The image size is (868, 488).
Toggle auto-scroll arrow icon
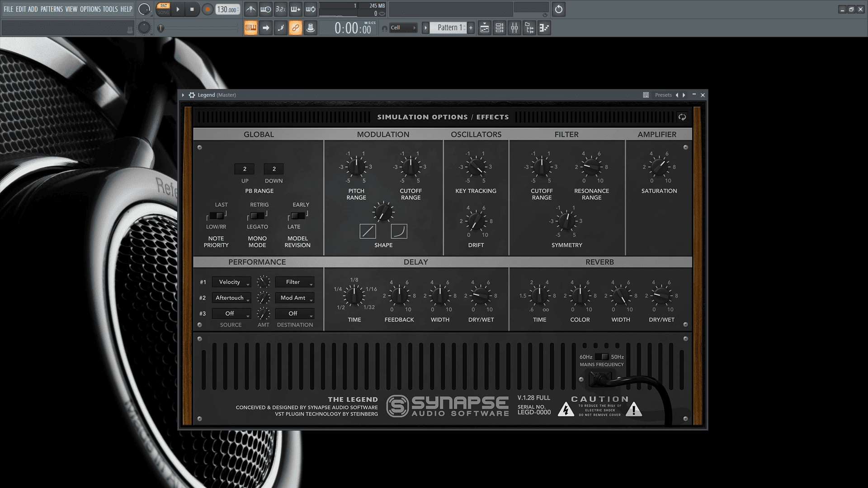pos(266,28)
